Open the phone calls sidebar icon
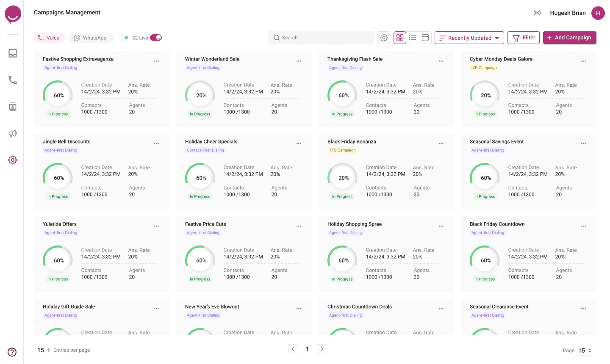This screenshot has width=610, height=364. (13, 80)
